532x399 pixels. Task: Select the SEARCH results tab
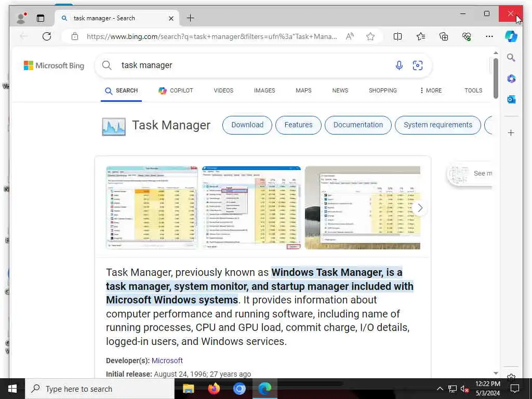[121, 90]
